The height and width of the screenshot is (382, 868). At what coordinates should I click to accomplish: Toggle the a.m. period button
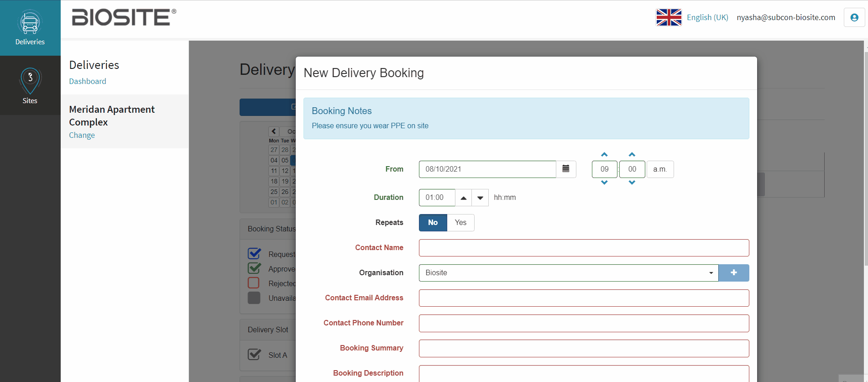(x=660, y=169)
